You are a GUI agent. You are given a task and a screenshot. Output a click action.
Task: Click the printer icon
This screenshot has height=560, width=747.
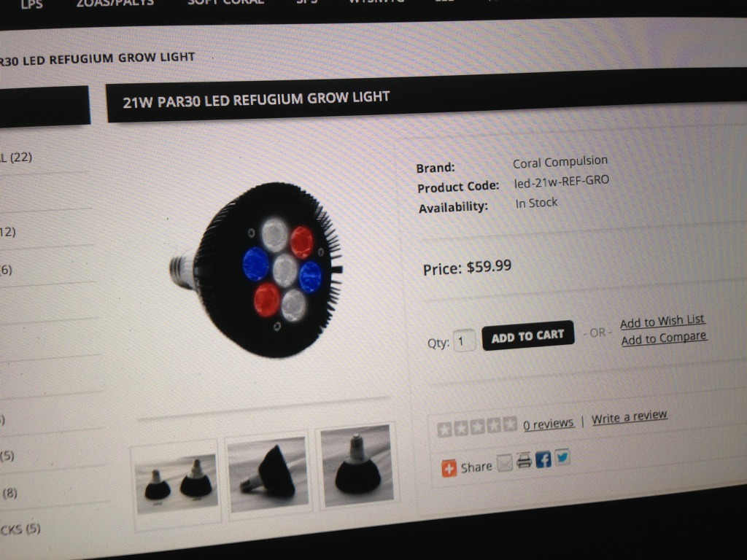tap(524, 461)
